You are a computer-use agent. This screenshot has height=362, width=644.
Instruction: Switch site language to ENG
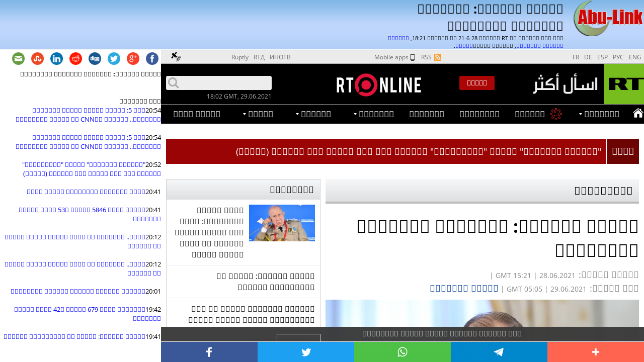click(x=635, y=57)
